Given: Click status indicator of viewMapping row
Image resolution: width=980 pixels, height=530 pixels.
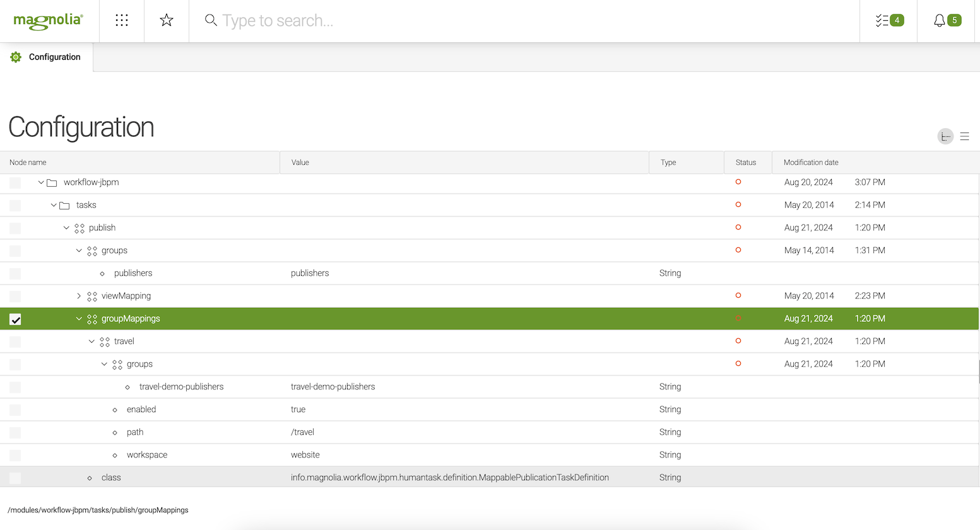Looking at the screenshot, I should click(738, 295).
